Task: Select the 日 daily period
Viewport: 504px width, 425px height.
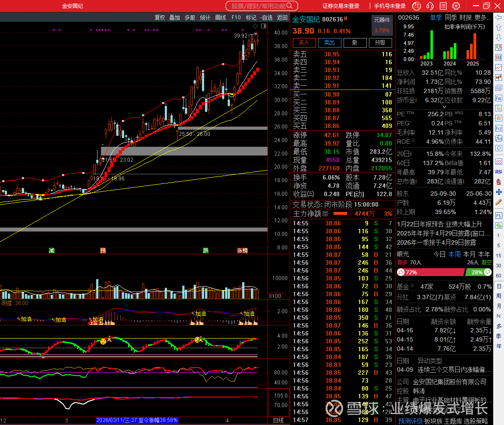Action: (498, 286)
